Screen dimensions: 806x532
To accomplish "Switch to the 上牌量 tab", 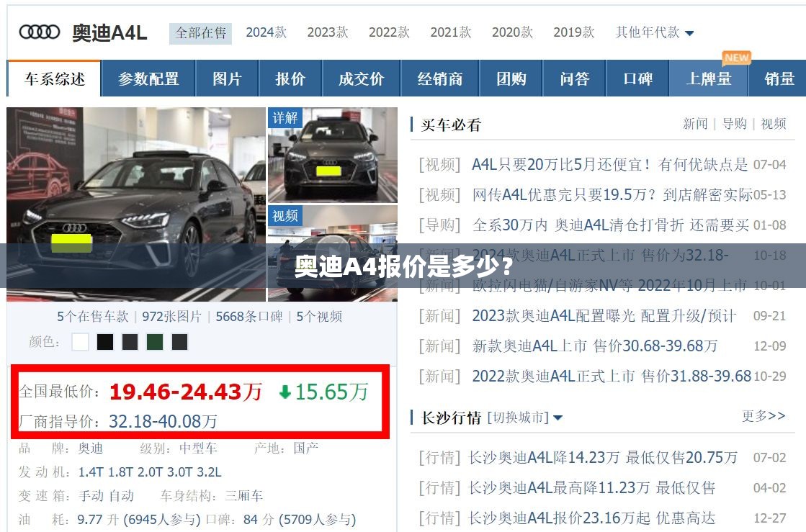I will pyautogui.click(x=708, y=78).
